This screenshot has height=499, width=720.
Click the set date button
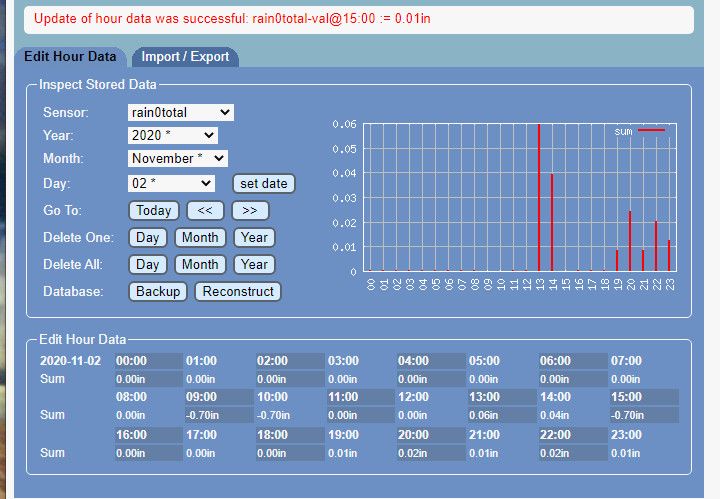coord(264,184)
